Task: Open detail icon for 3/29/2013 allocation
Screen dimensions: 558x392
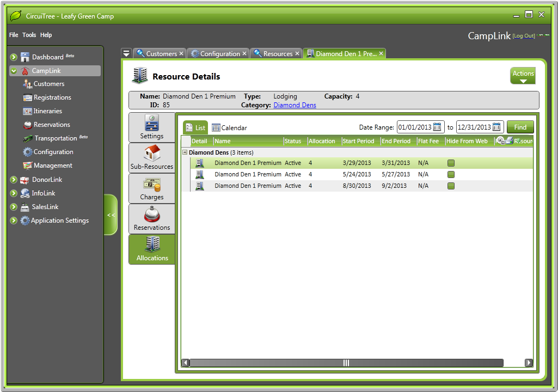Action: click(199, 163)
